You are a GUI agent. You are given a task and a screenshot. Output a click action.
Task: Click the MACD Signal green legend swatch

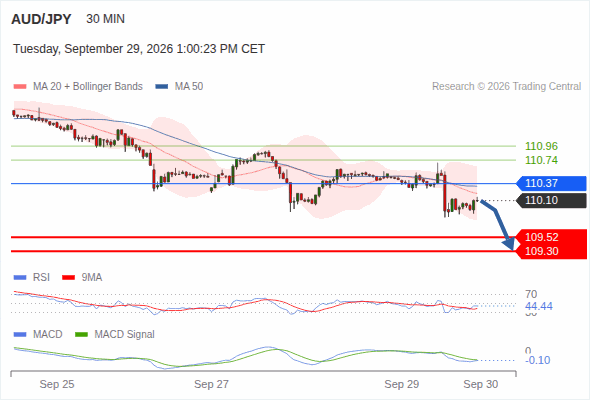[x=81, y=335]
